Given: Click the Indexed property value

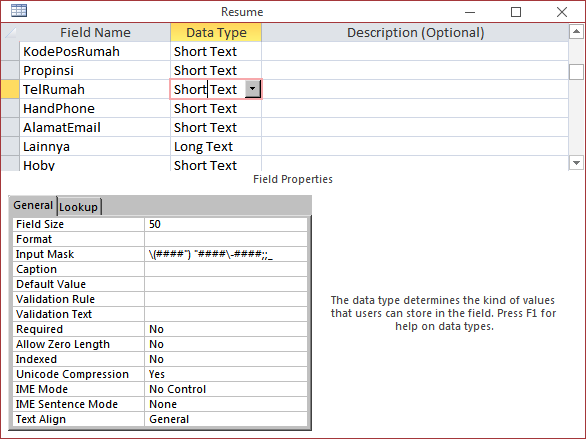Looking at the screenshot, I should click(x=226, y=359).
